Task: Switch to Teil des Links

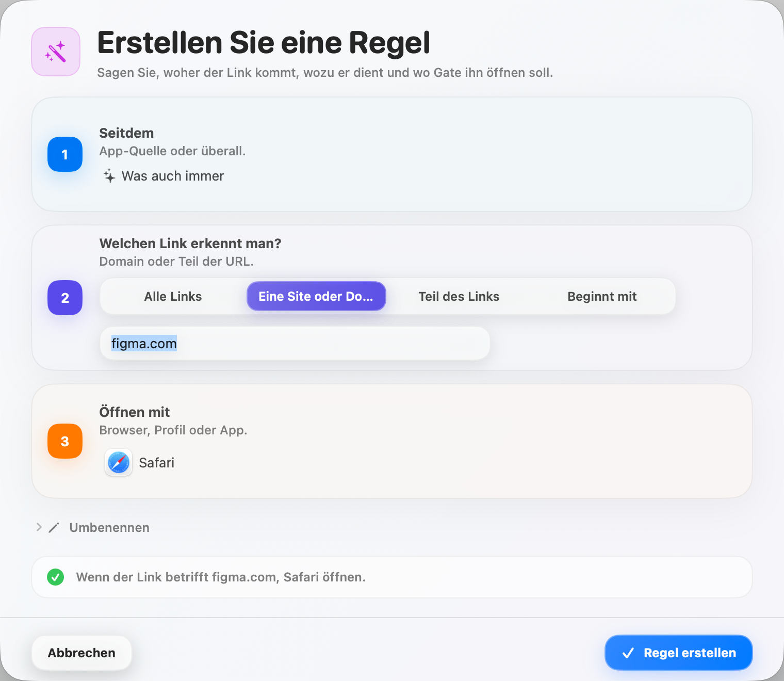Action: (x=459, y=297)
